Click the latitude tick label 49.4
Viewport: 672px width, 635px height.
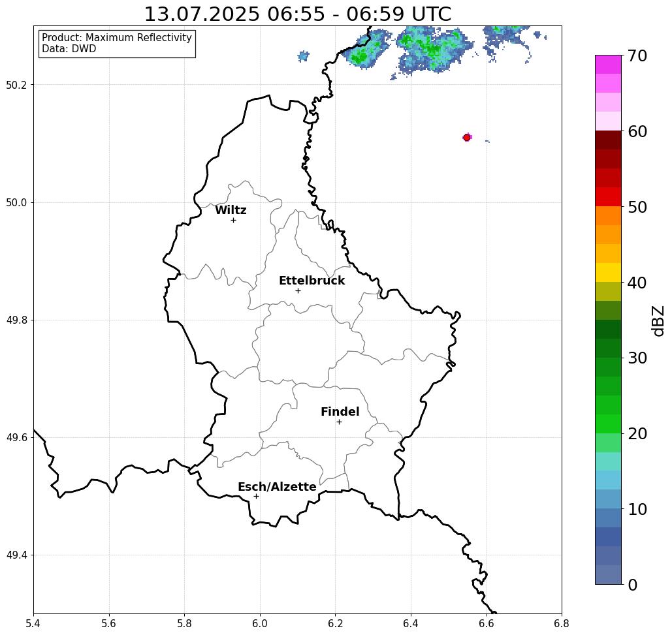click(x=16, y=555)
